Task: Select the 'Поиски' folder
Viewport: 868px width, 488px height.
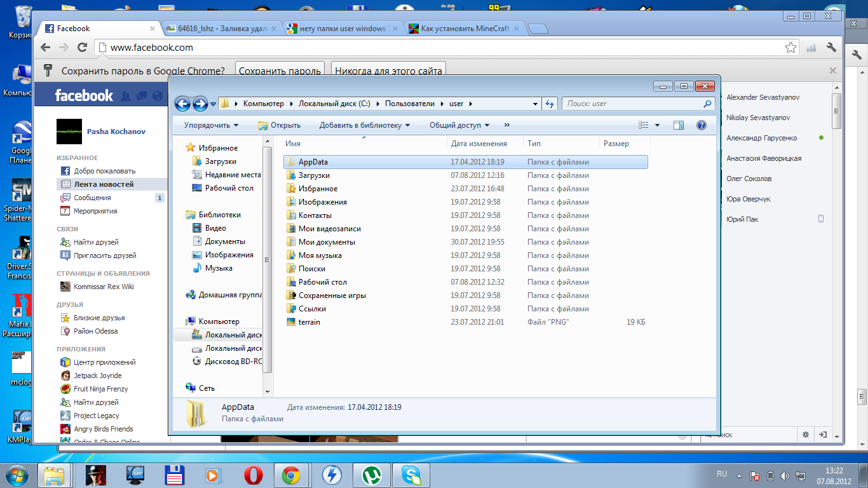Action: point(465,269)
